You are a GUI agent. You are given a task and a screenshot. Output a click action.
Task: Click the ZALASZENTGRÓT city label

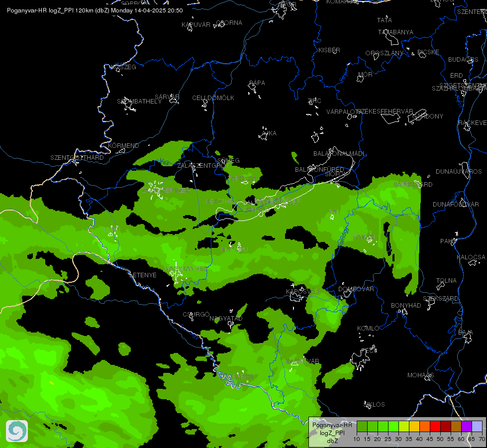click(x=203, y=166)
